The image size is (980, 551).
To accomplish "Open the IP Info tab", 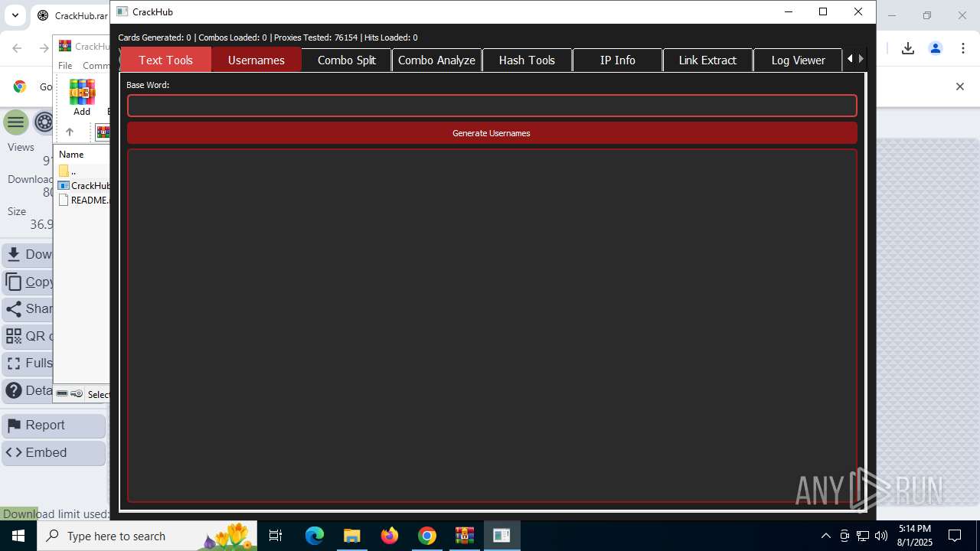I will (617, 60).
